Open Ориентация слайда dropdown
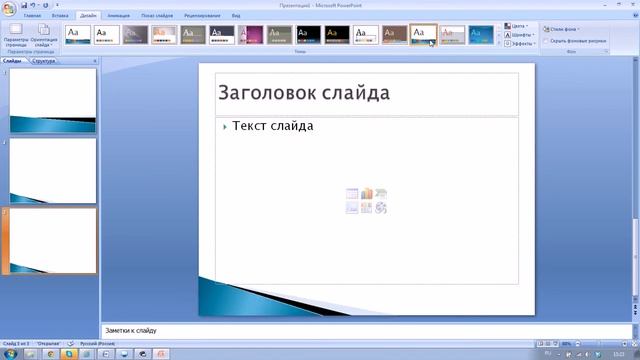Image resolution: width=640 pixels, height=360 pixels. 44,36
